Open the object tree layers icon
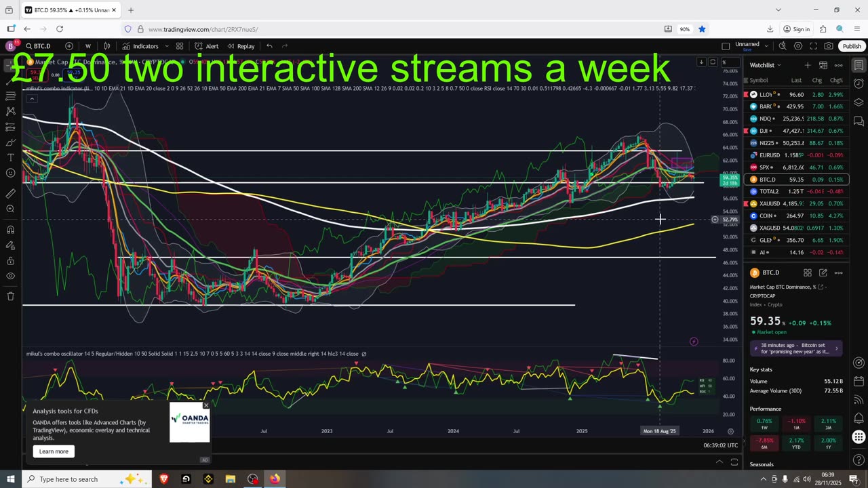This screenshot has width=868, height=488. (859, 103)
